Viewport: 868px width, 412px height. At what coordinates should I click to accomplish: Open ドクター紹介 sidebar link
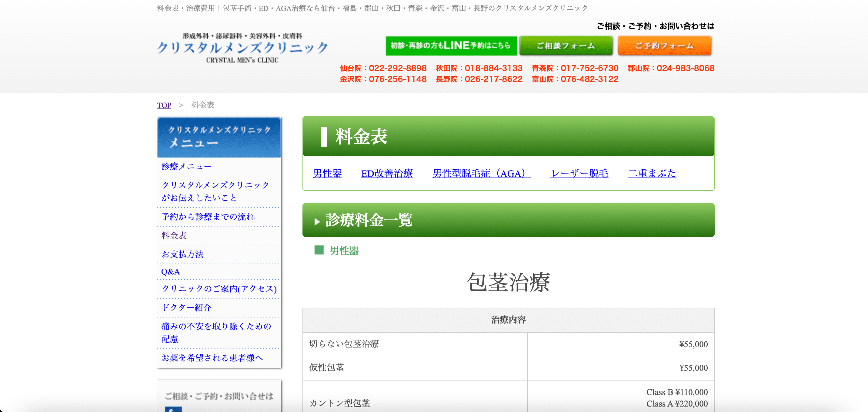coord(186,307)
